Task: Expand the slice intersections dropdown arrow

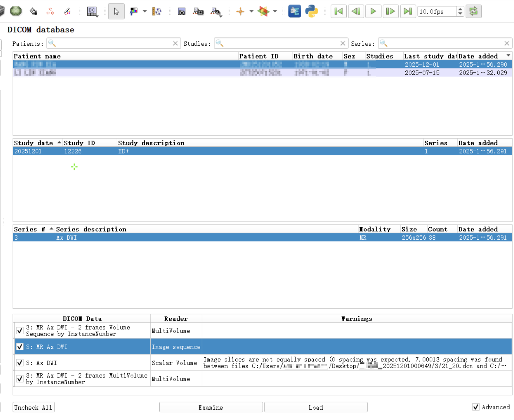Action: (275, 11)
